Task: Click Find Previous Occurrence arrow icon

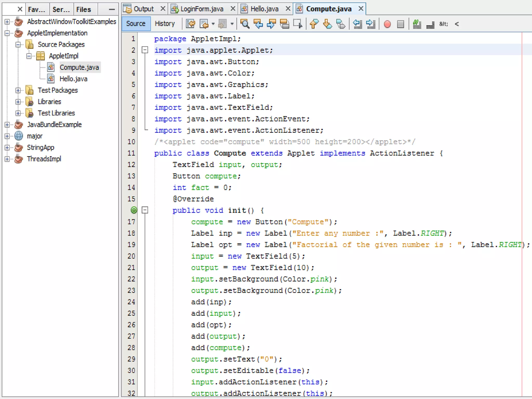Action: tap(258, 24)
